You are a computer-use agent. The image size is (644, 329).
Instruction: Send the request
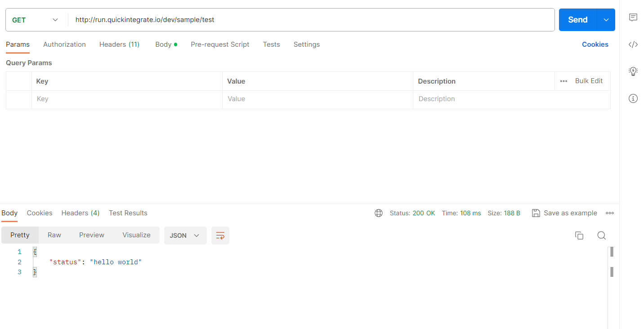(x=578, y=20)
